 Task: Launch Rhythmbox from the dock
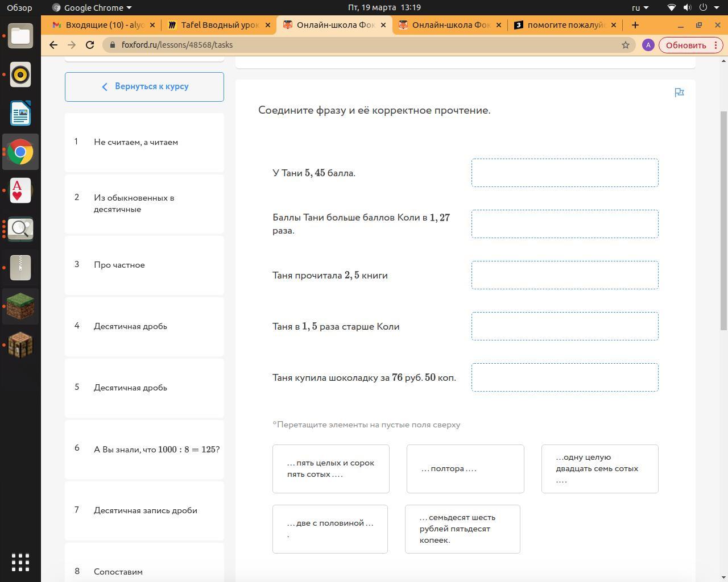point(20,75)
